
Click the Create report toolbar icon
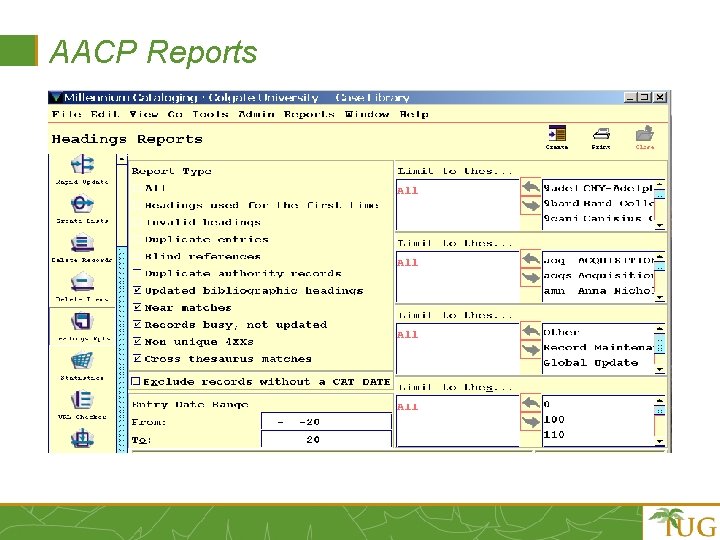(x=557, y=137)
